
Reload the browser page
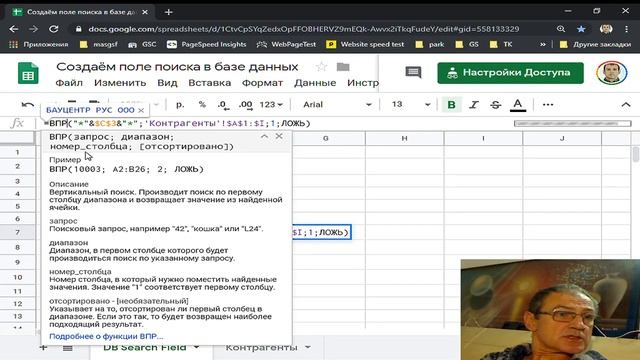click(53, 29)
